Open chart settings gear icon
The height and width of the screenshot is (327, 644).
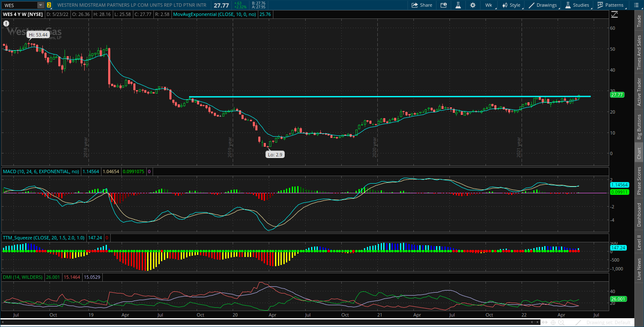[473, 5]
